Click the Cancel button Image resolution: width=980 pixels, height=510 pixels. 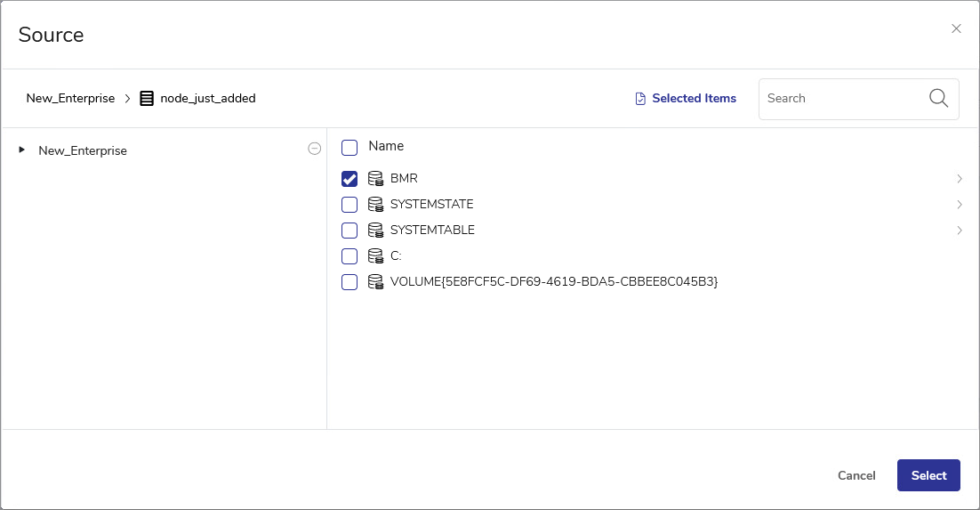pyautogui.click(x=856, y=475)
